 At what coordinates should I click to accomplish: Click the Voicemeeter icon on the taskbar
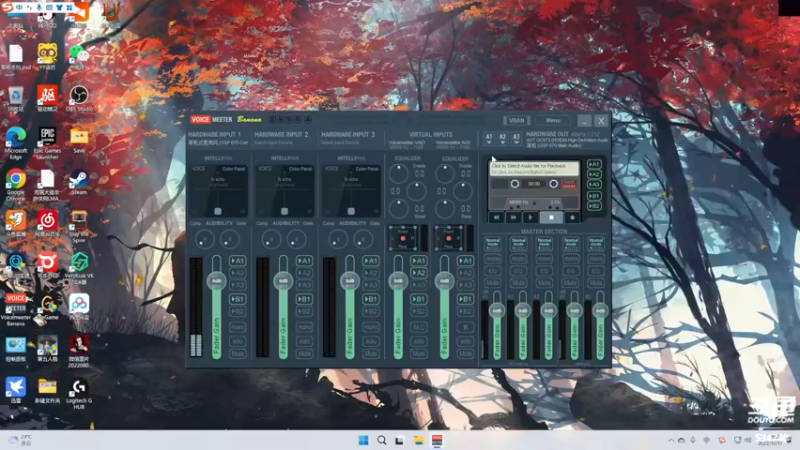[x=437, y=440]
